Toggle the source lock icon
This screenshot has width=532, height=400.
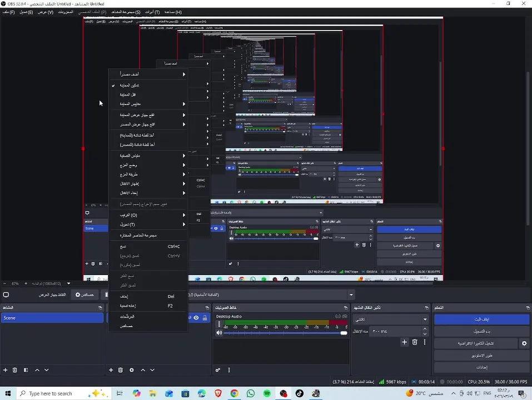coord(205,318)
